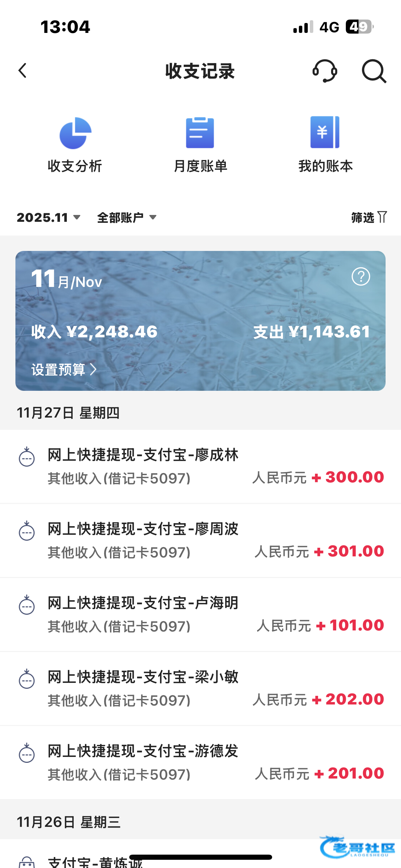
Task: Expand the 2025.11 month dropdown
Action: tap(48, 217)
